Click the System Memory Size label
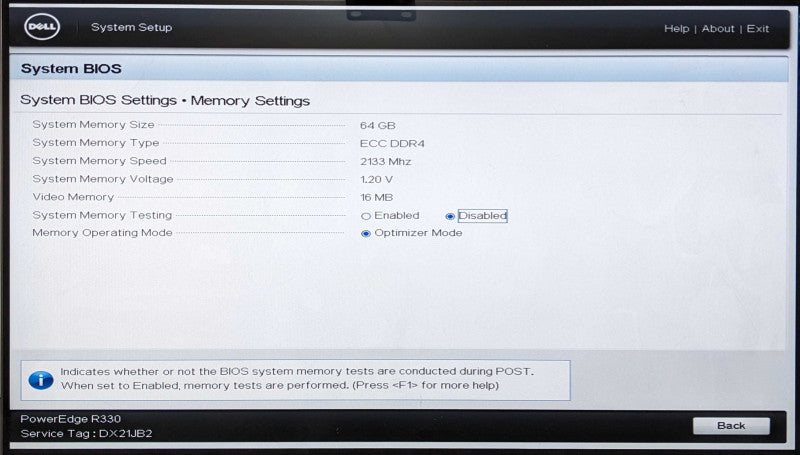Screen dimensions: 800x455 coord(93,124)
